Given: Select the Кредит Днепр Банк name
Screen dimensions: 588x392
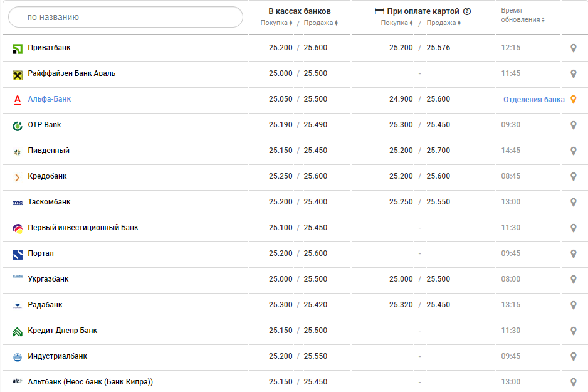Looking at the screenshot, I should [63, 331].
